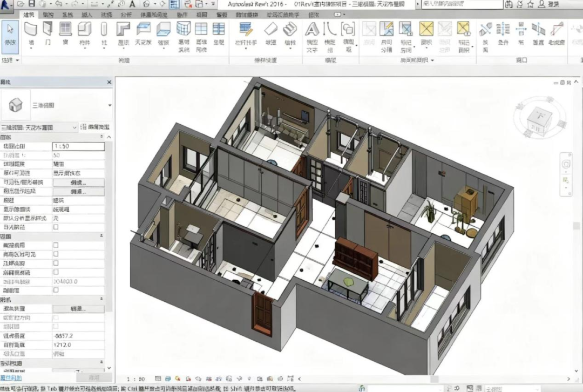Viewport: 583px width, 392px height.
Task: Click the Room Separator (房间分隔) tool
Action: [x=386, y=33]
